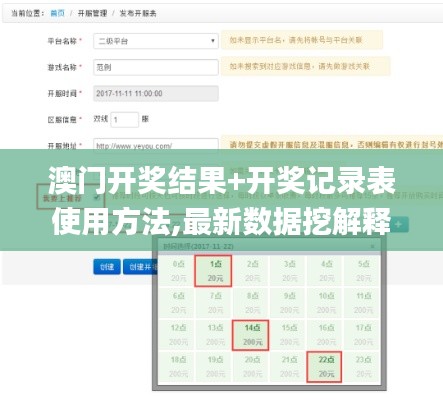
Task: Select the 12点 200元 time slot
Action: click(x=177, y=335)
